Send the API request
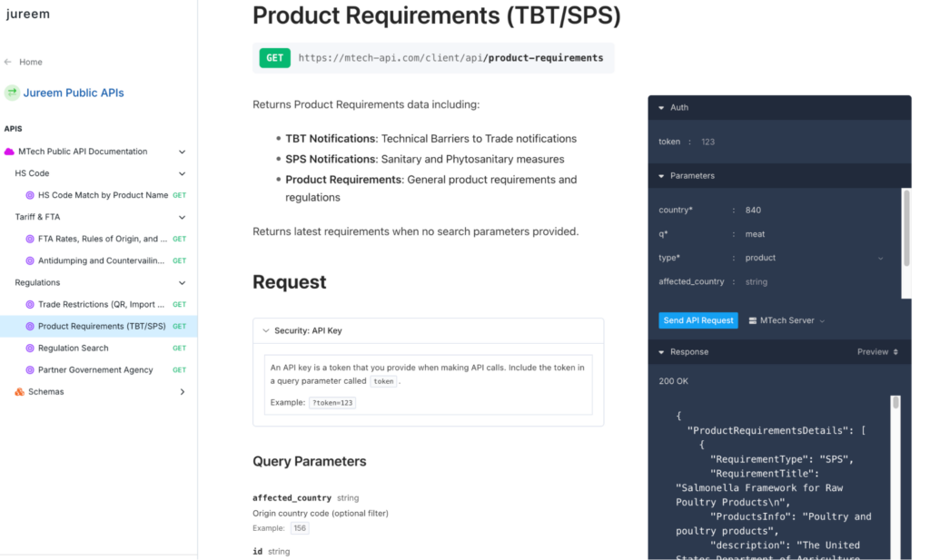Screen dimensions: 930x560 click(x=698, y=320)
